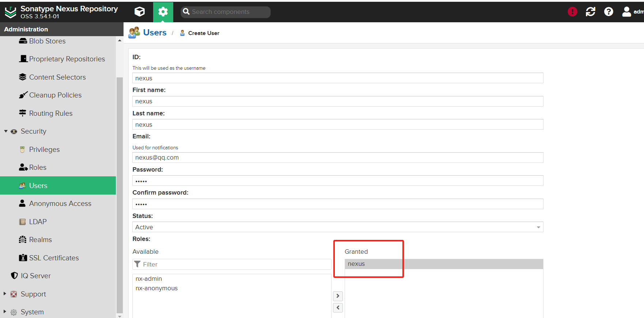Click the refresh icon in header
This screenshot has height=318, width=644.
pos(591,12)
